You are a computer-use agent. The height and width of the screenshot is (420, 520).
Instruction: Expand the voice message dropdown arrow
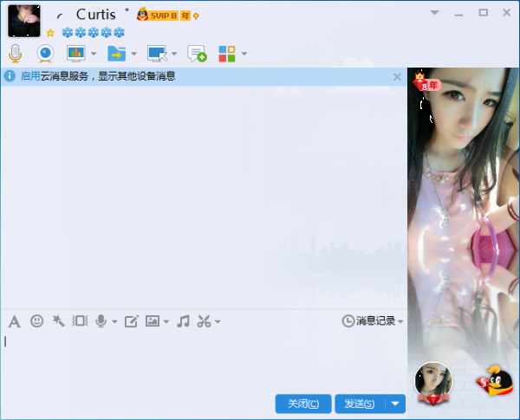114,321
